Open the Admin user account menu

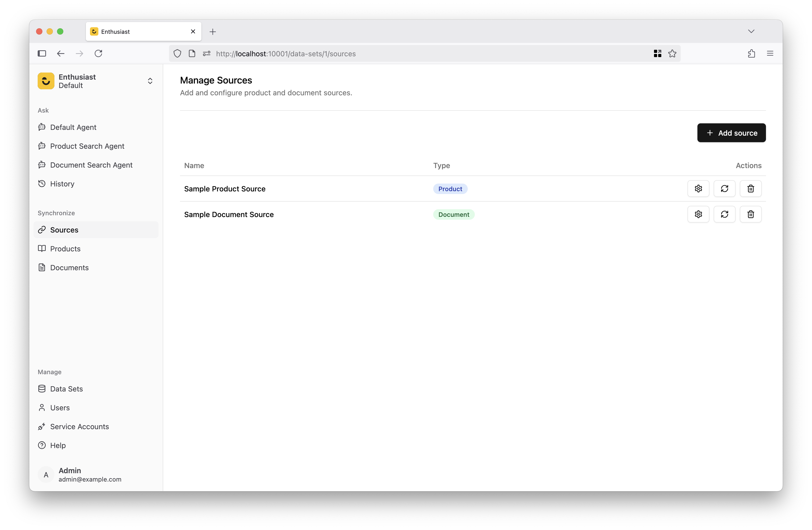point(89,474)
